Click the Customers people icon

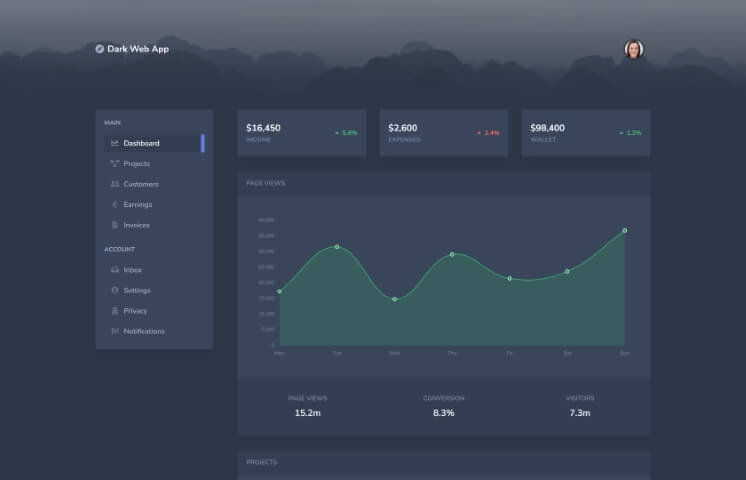[x=115, y=184]
